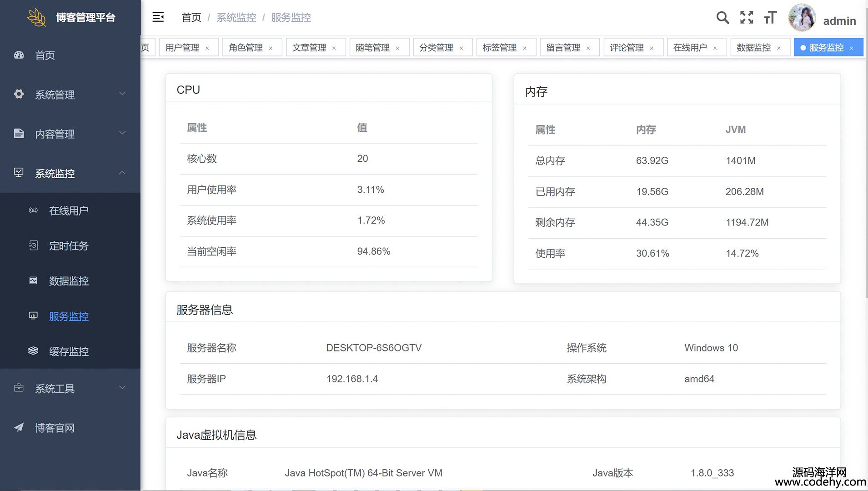The width and height of the screenshot is (868, 491).
Task: Open the search magnifier icon
Action: 722,17
